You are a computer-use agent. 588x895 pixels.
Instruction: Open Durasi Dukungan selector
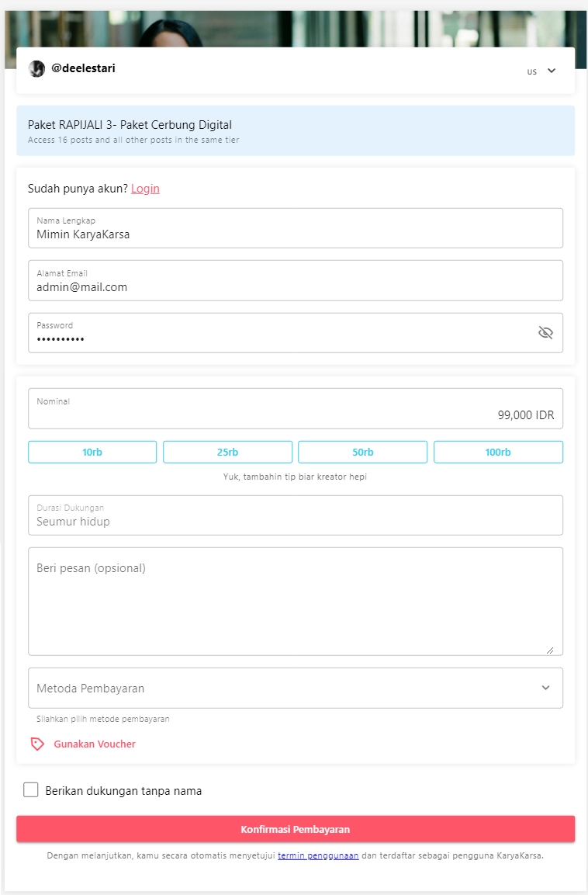click(x=295, y=515)
